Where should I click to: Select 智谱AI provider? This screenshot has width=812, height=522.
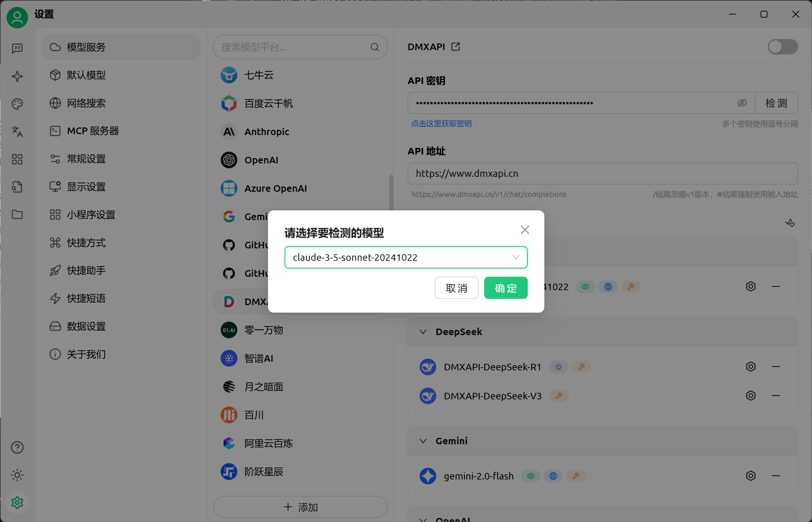click(300, 358)
